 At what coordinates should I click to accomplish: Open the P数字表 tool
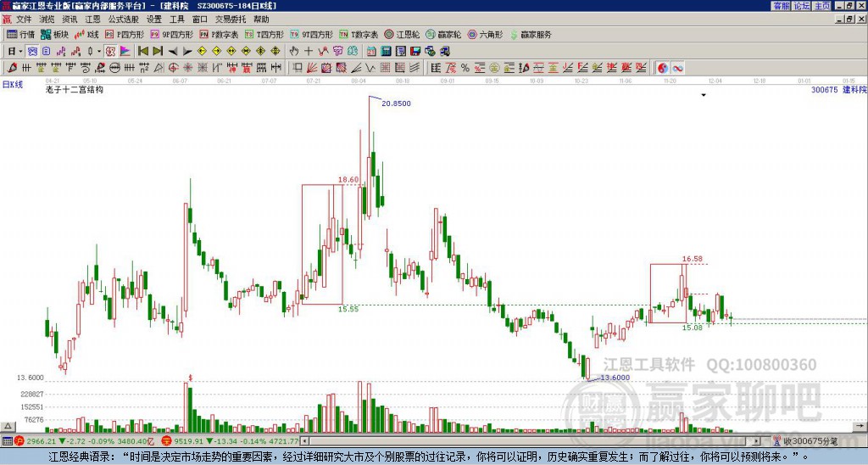click(x=219, y=34)
